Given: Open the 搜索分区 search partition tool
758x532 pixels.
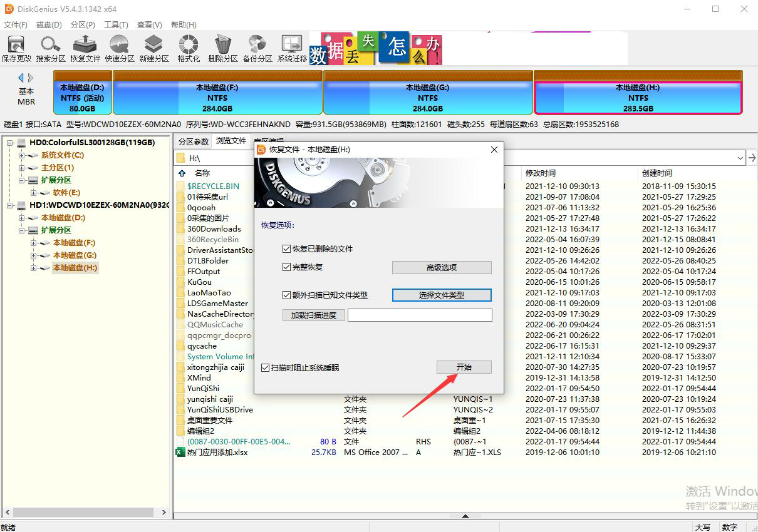Looking at the screenshot, I should [x=51, y=49].
